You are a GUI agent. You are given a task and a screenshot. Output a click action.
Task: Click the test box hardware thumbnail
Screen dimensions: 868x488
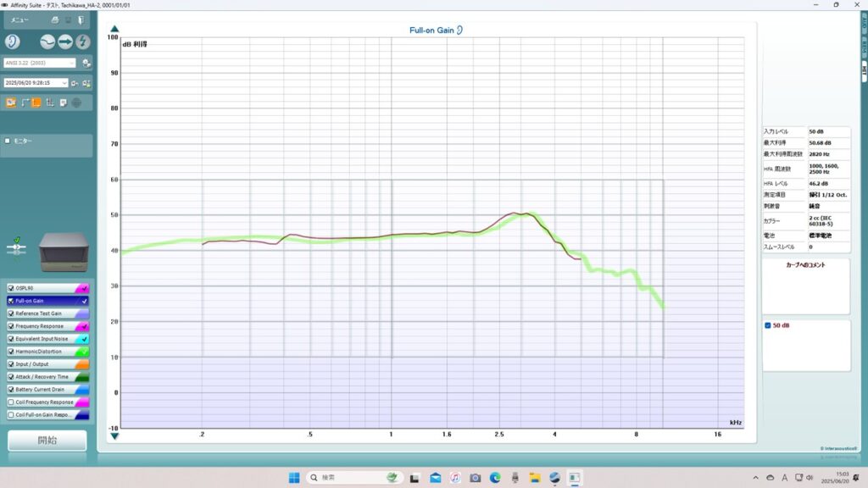coord(64,252)
